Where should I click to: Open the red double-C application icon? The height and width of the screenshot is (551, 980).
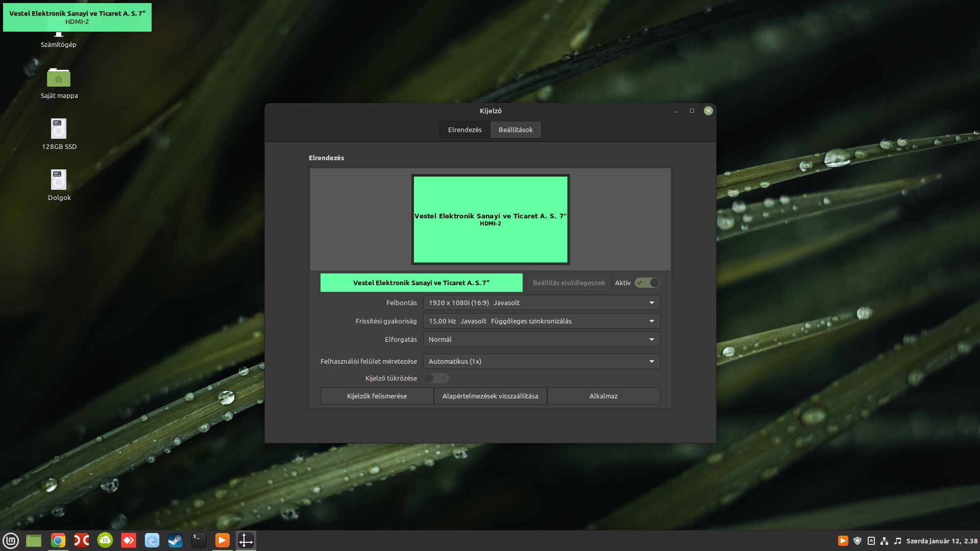[x=82, y=540]
